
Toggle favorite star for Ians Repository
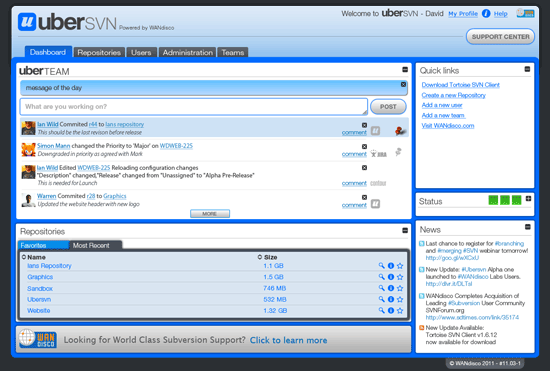point(400,266)
